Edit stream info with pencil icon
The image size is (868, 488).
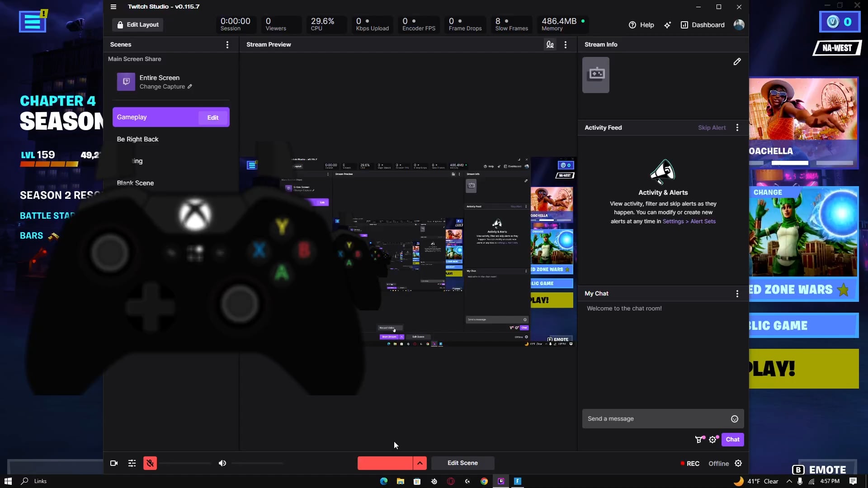(737, 61)
